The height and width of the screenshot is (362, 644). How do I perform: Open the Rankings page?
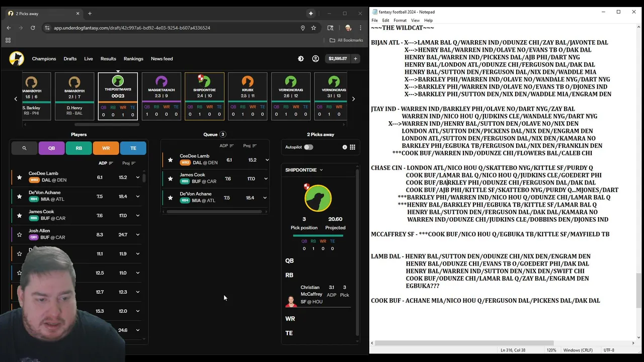click(x=133, y=59)
